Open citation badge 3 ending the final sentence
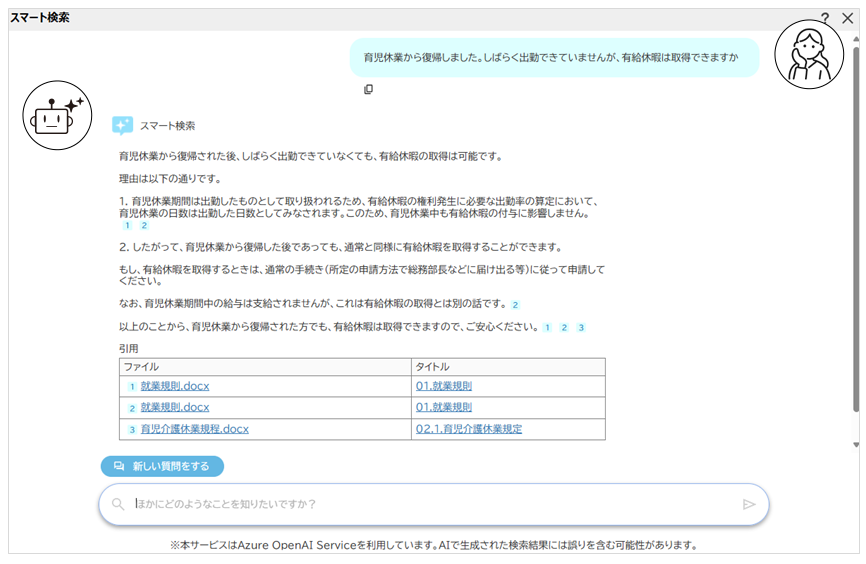 pos(580,328)
